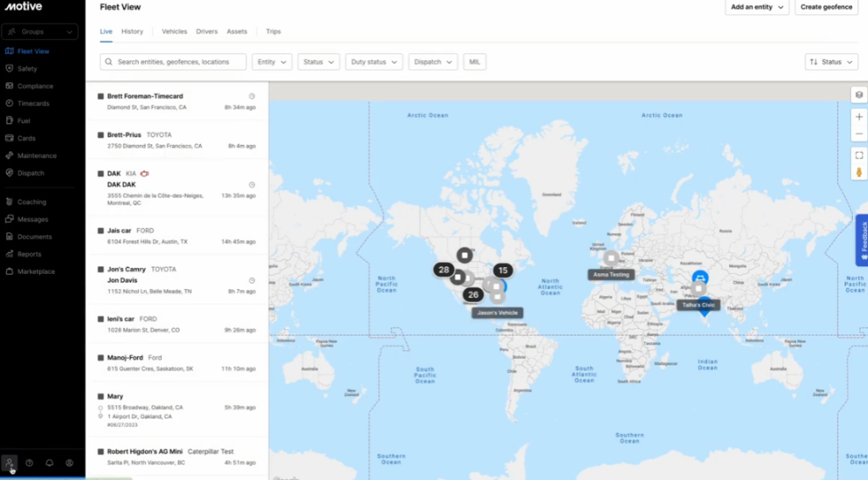This screenshot has height=480, width=868.
Task: Click the Create geofence button
Action: pyautogui.click(x=826, y=7)
